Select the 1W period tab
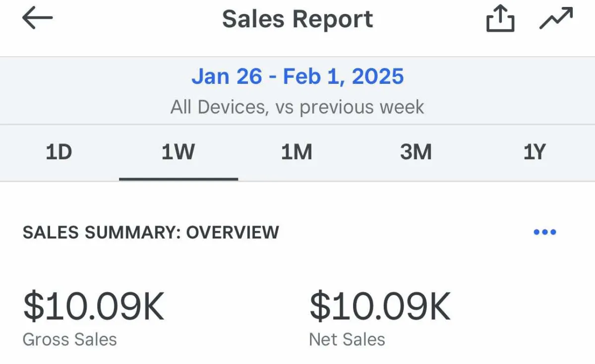The width and height of the screenshot is (595, 364). [178, 152]
